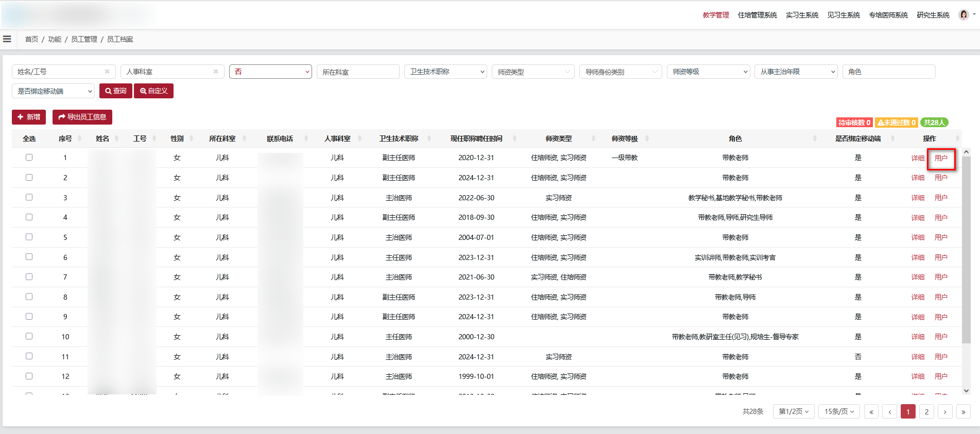
Task: Sort table by 所在科室 column arrows
Action: click(244, 138)
